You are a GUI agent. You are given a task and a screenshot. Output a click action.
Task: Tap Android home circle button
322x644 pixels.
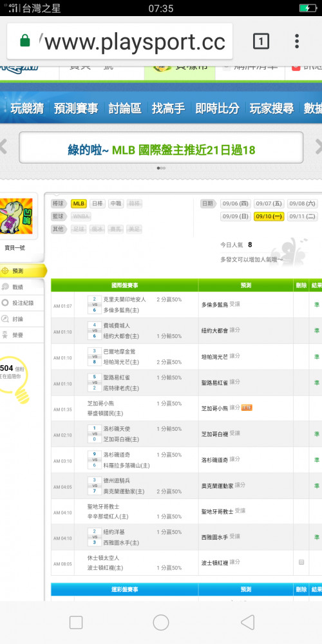coord(161,622)
